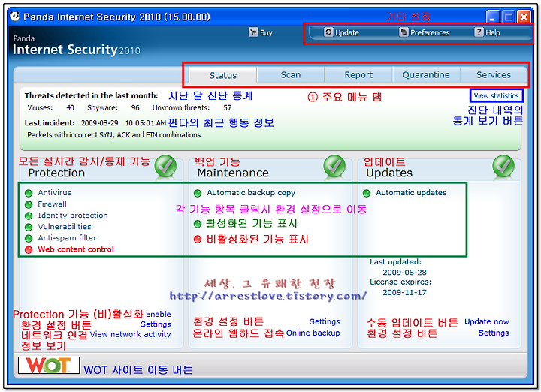The height and width of the screenshot is (392, 541).
Task: Click the green status dot beside Firewall
Action: (x=29, y=204)
